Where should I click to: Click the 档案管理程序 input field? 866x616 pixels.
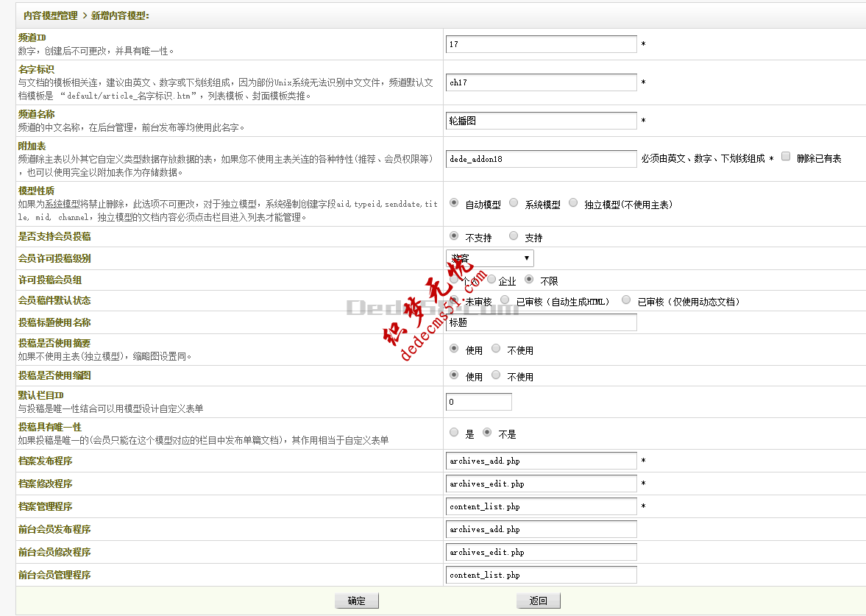pyautogui.click(x=541, y=506)
